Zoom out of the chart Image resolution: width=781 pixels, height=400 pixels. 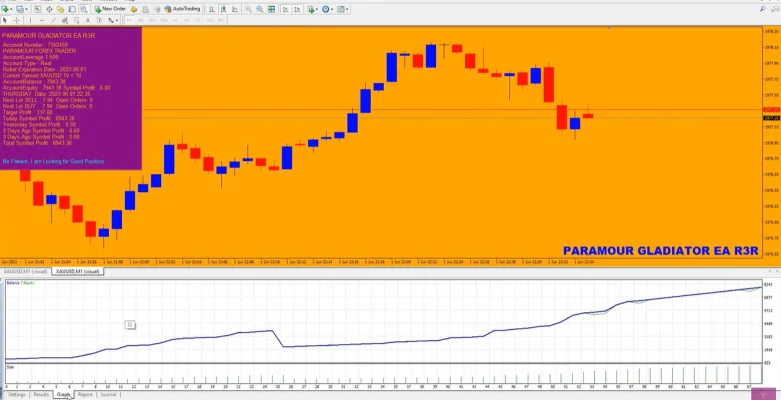260,9
